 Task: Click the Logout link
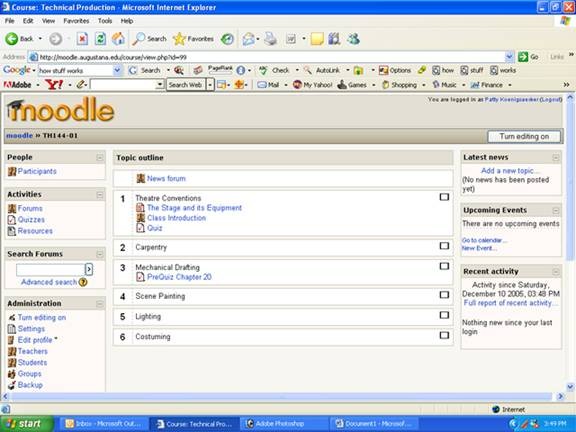(x=551, y=100)
